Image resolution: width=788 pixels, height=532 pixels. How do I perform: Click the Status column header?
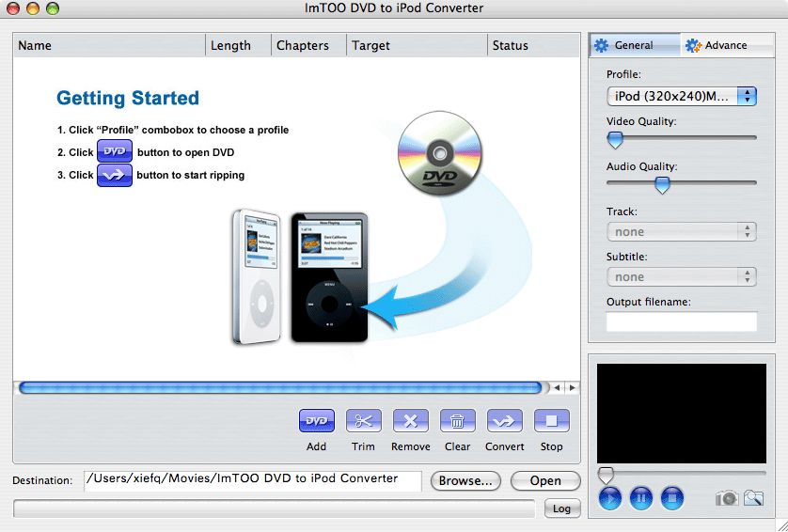click(x=533, y=46)
